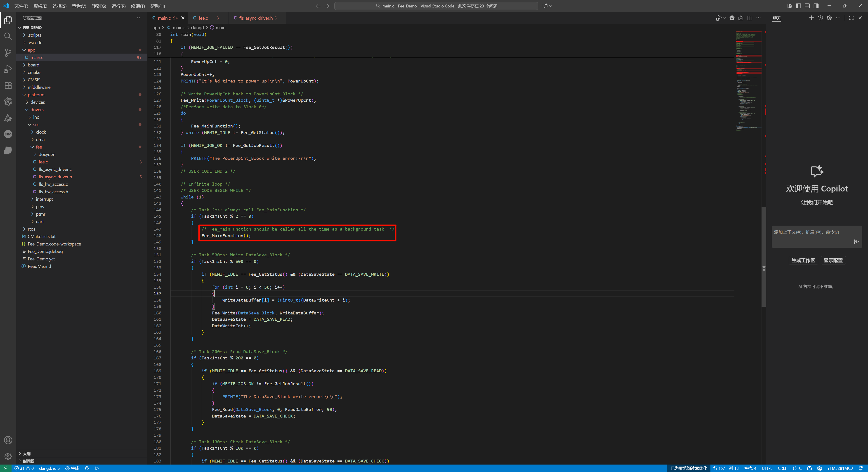Click the split editor right icon
The width and height of the screenshot is (868, 472).
(749, 18)
